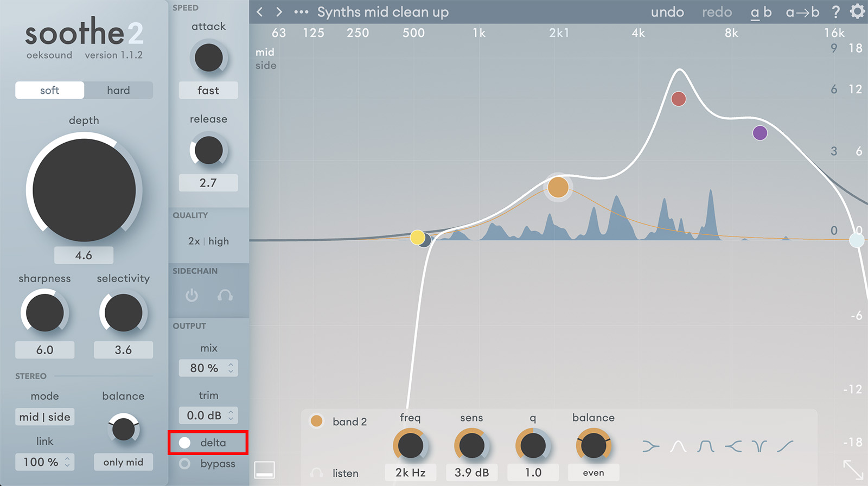Select tilt shelf band shape icon
The height and width of the screenshot is (486, 868).
tap(785, 446)
